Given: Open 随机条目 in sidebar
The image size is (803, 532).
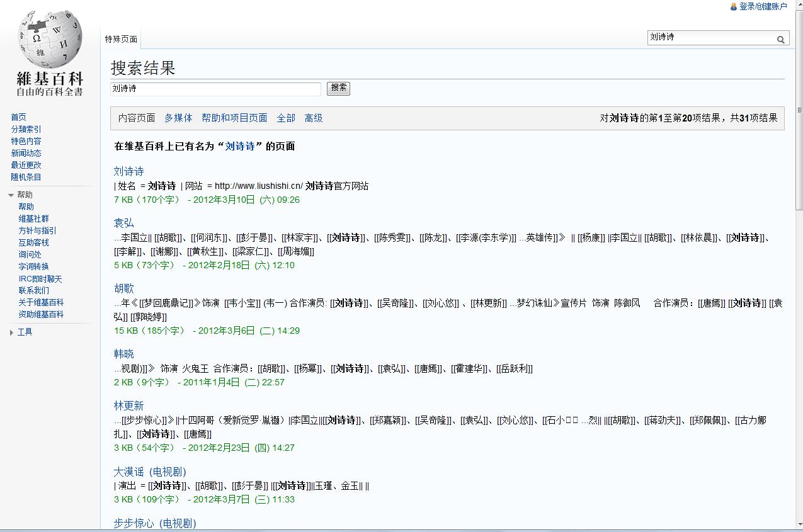Looking at the screenshot, I should click(26, 177).
